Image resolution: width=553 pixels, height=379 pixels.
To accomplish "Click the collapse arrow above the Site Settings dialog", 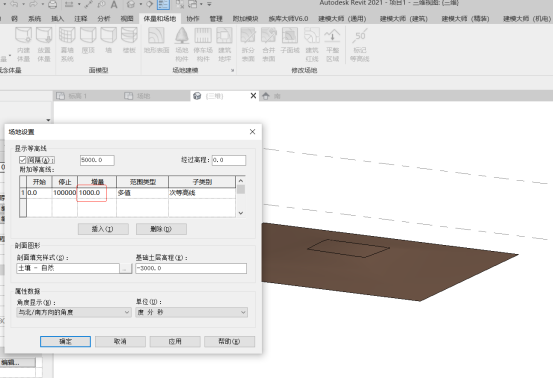I will [x=48, y=120].
